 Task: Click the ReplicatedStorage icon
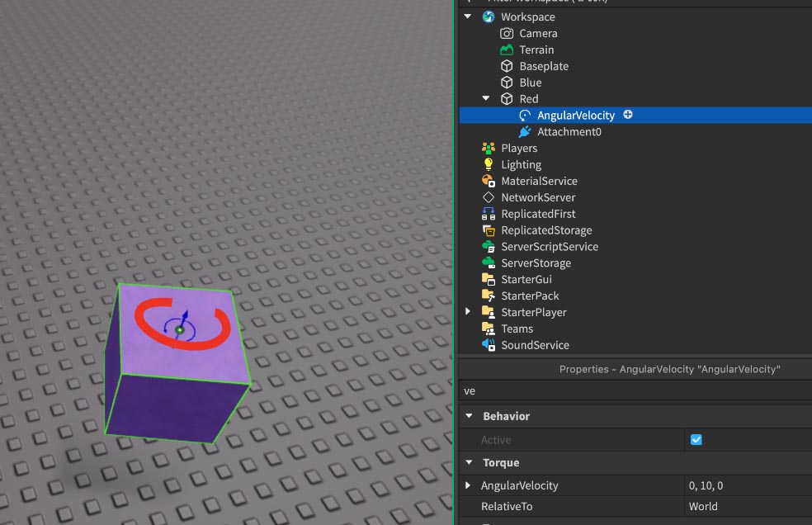[x=489, y=230]
